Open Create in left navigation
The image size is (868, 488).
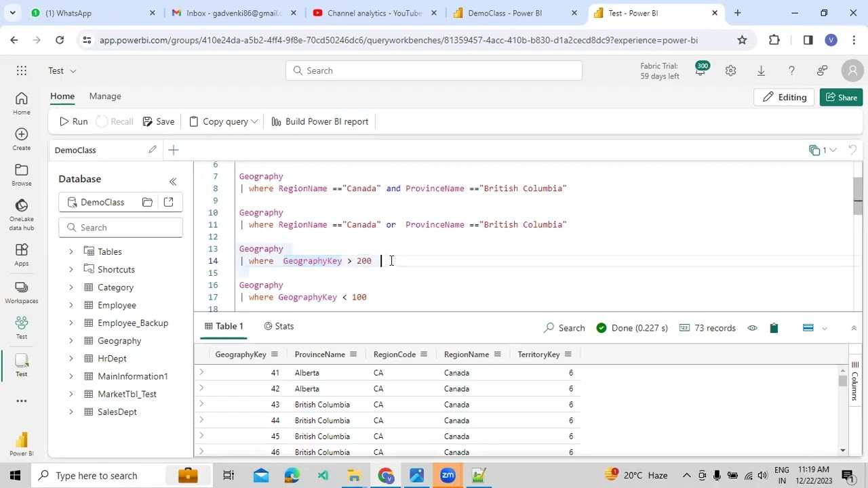click(22, 139)
